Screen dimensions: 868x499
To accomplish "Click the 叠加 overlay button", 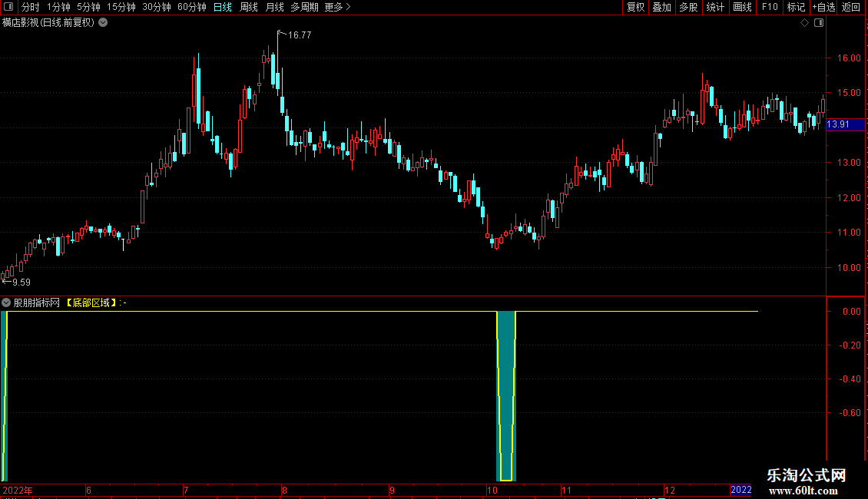I will 661,7.
